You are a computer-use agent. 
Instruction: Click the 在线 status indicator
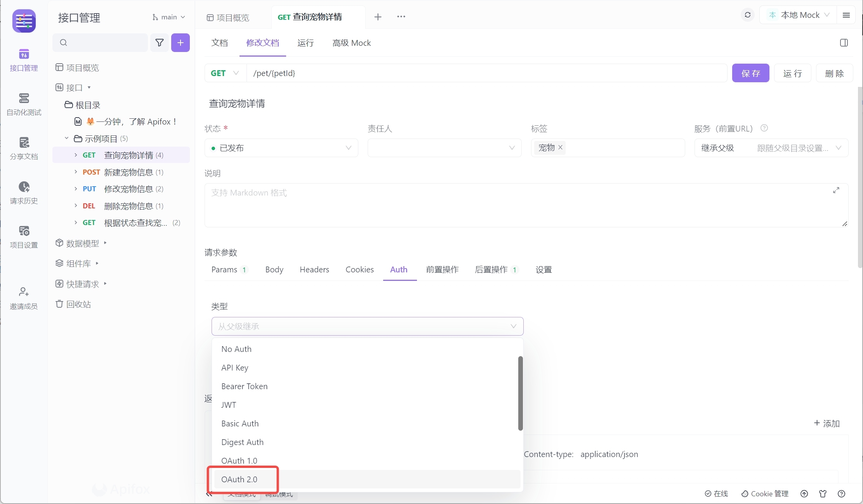point(716,494)
